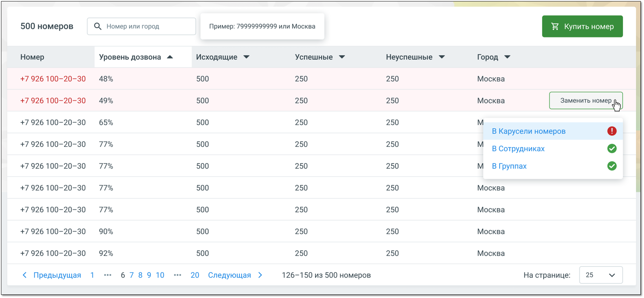The image size is (644, 298).
Task: Click the Номер column header
Action: point(32,57)
